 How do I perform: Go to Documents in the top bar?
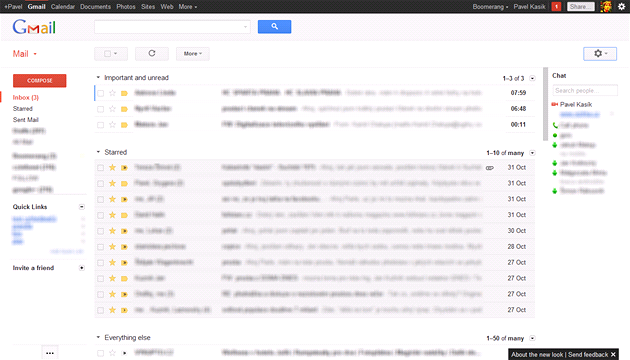coord(95,7)
